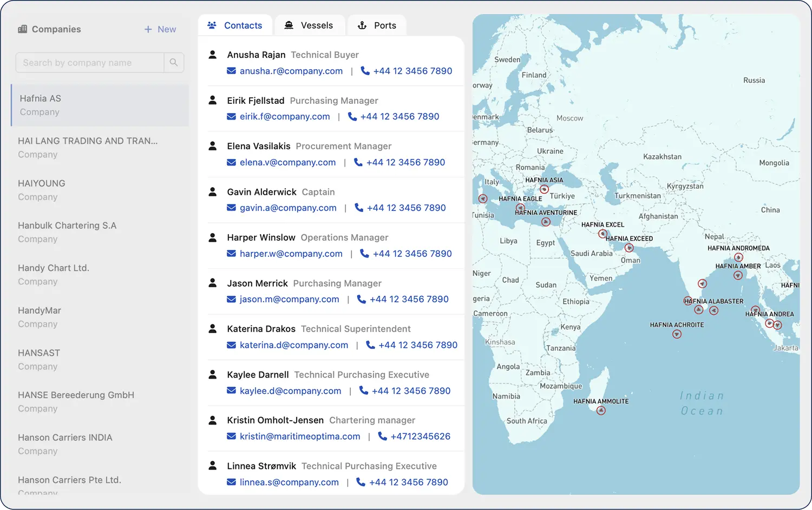Screen dimensions: 812x510
Task: Email anusha.r@company.com
Action: [x=291, y=71]
